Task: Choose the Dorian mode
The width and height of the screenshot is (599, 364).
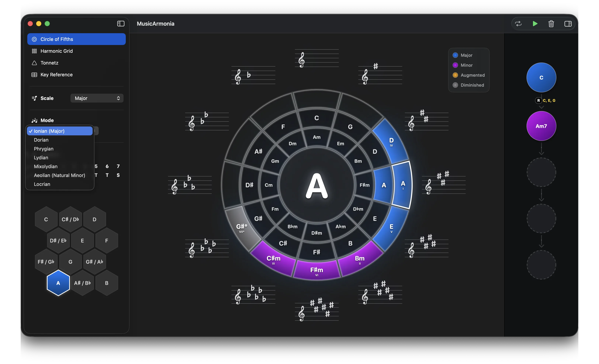Action: coord(60,140)
